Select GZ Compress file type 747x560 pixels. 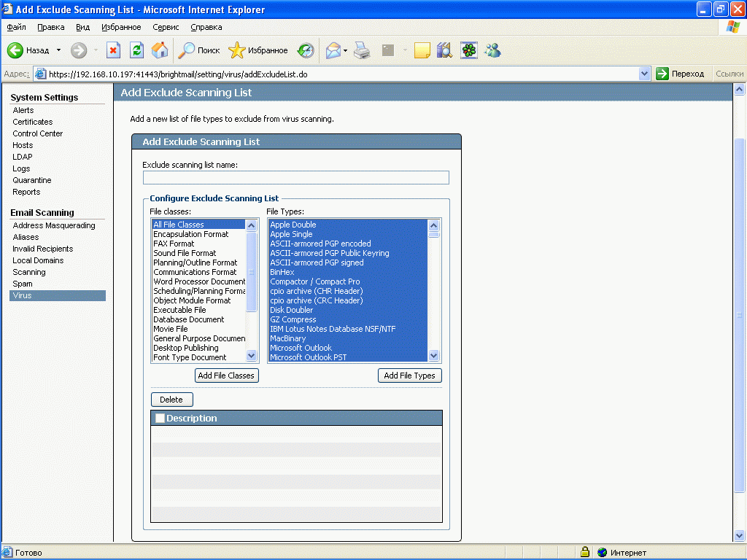348,319
